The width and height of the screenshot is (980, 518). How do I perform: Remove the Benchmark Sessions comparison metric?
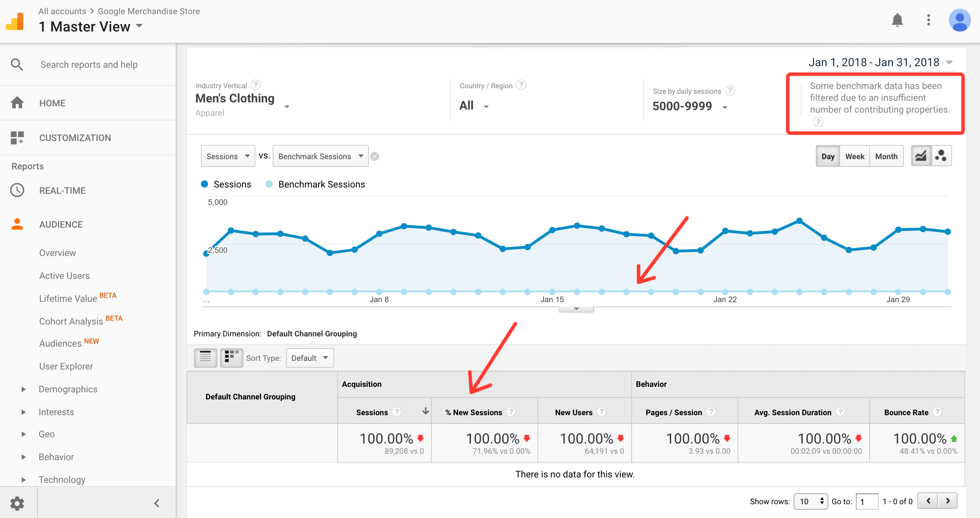(x=375, y=156)
